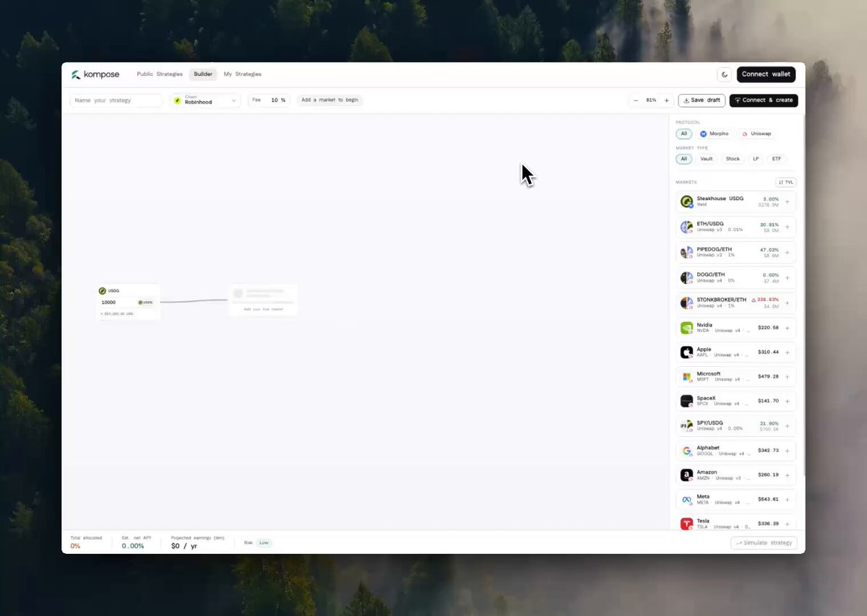The width and height of the screenshot is (867, 616).
Task: Add the Apple market with its plus icon
Action: pos(788,352)
